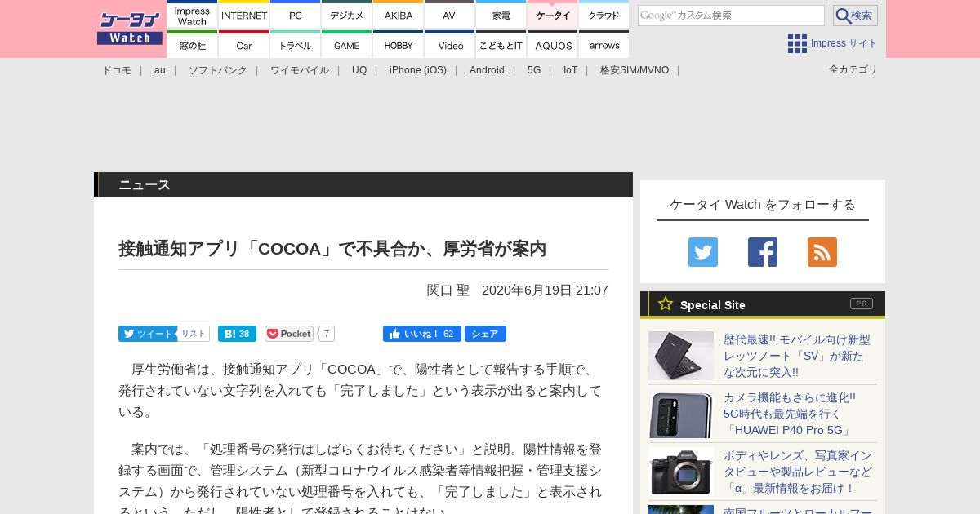Screen dimensions: 980x514
Task: Show 全カテゴリ list
Action: 853,69
